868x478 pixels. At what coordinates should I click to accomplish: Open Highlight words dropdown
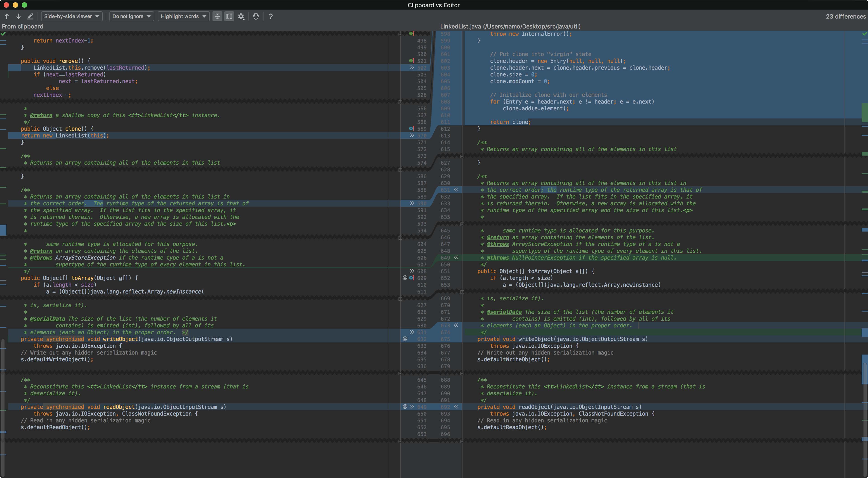tap(183, 16)
